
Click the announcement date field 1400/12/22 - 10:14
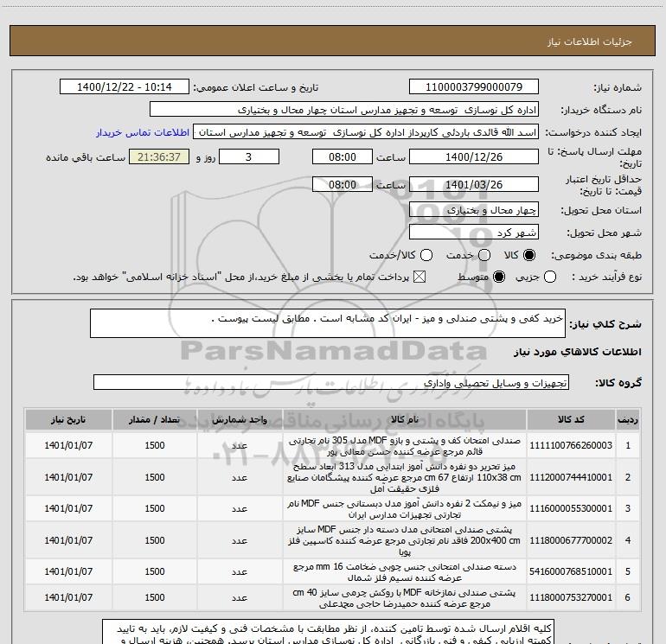point(125,87)
